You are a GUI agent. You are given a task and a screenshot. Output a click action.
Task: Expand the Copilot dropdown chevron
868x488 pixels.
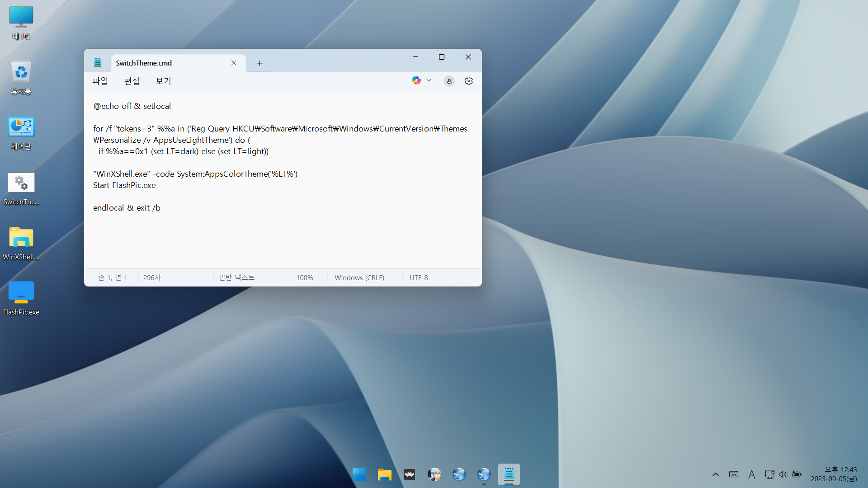pos(429,80)
